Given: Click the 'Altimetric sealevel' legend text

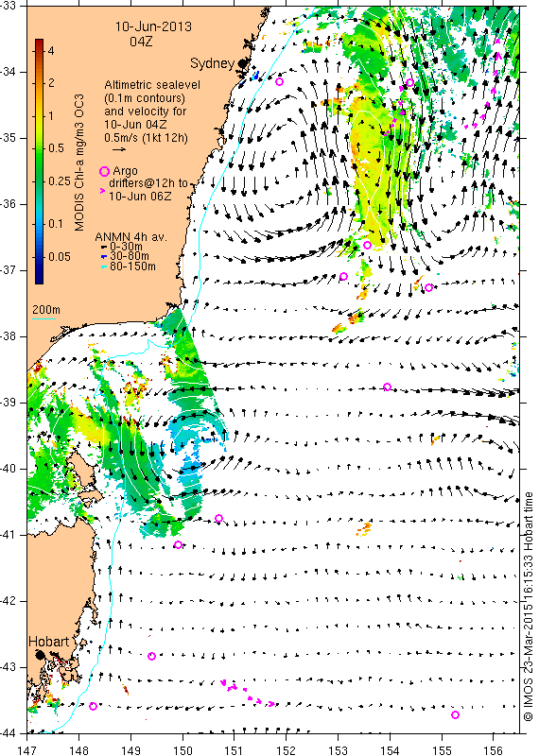Looking at the screenshot, I should coord(152,85).
